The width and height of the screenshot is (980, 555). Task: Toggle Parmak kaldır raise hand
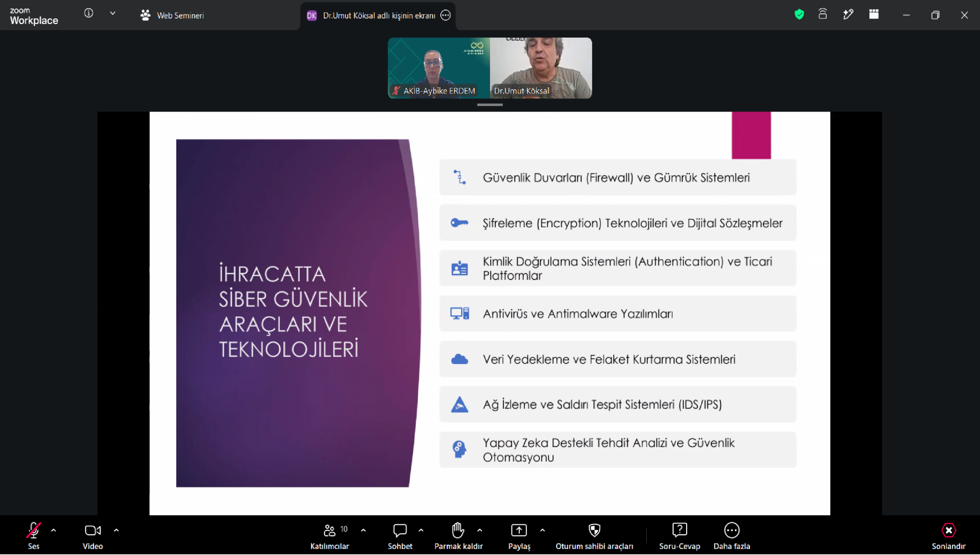tap(458, 530)
